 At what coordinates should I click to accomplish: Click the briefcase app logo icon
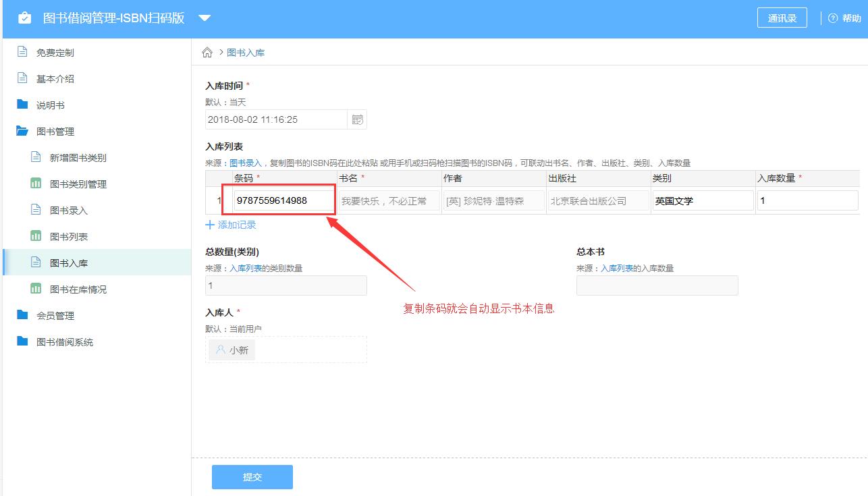click(x=24, y=18)
